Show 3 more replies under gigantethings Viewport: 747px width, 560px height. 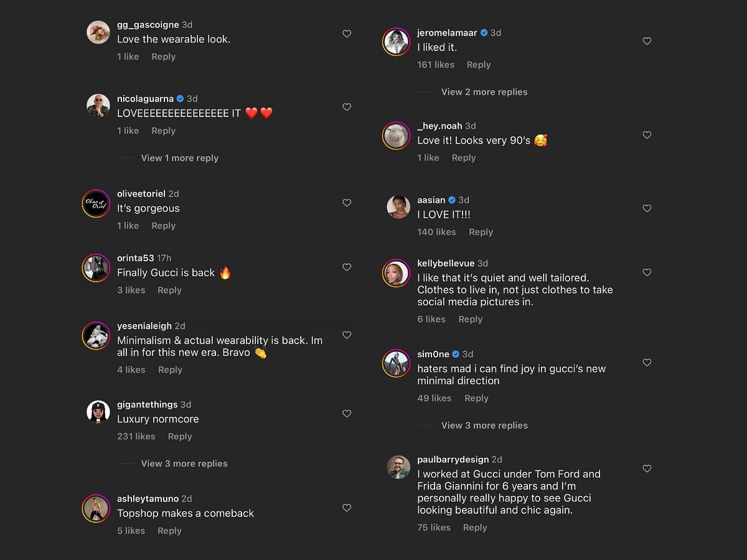(184, 464)
